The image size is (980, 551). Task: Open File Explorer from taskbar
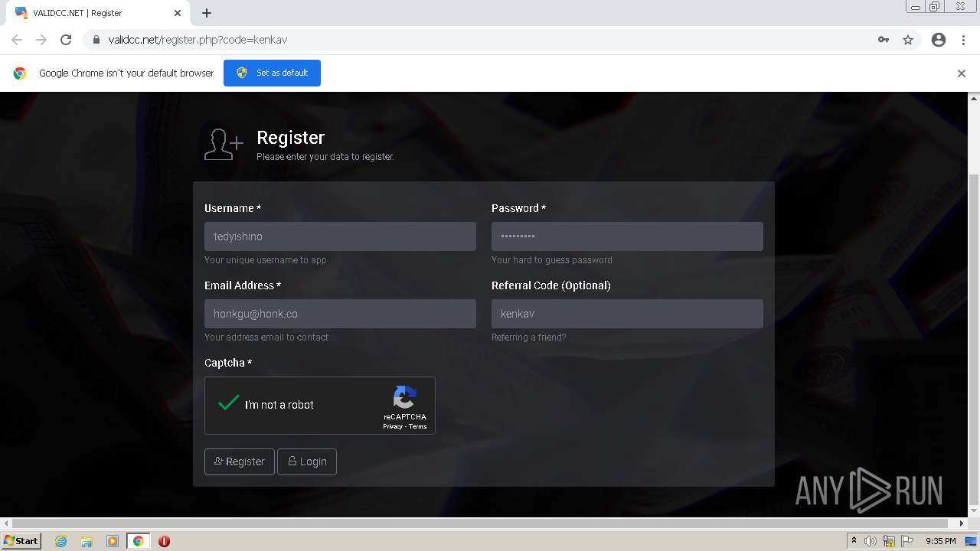click(87, 541)
